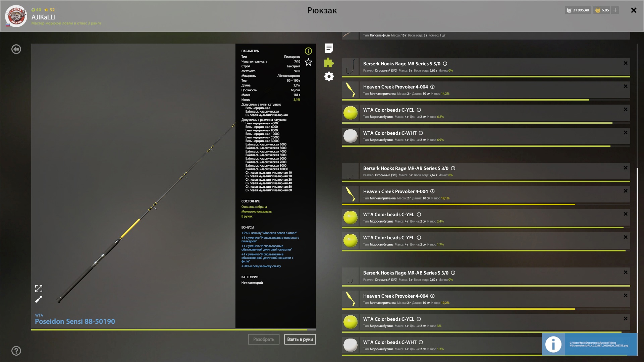644x362 pixels.
Task: Open info for Provoker 4-004 with 19,1% wear
Action: click(x=432, y=191)
